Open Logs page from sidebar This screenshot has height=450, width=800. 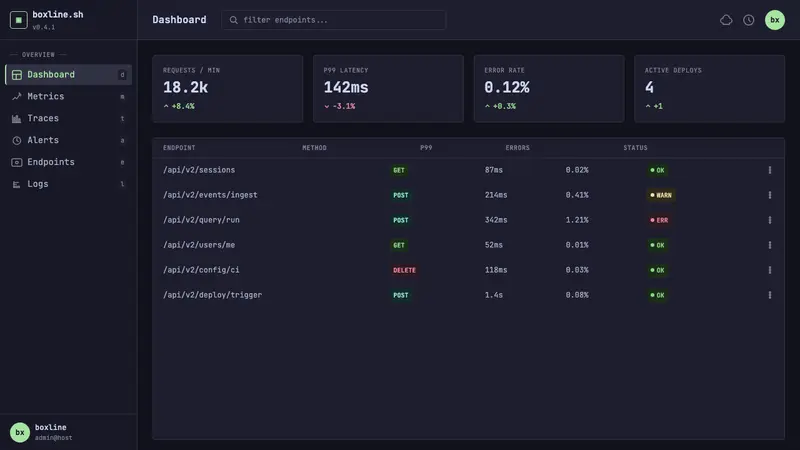click(68, 184)
